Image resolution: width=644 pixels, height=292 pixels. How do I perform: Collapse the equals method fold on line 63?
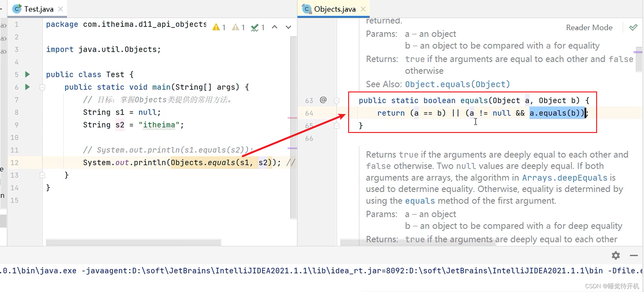336,101
